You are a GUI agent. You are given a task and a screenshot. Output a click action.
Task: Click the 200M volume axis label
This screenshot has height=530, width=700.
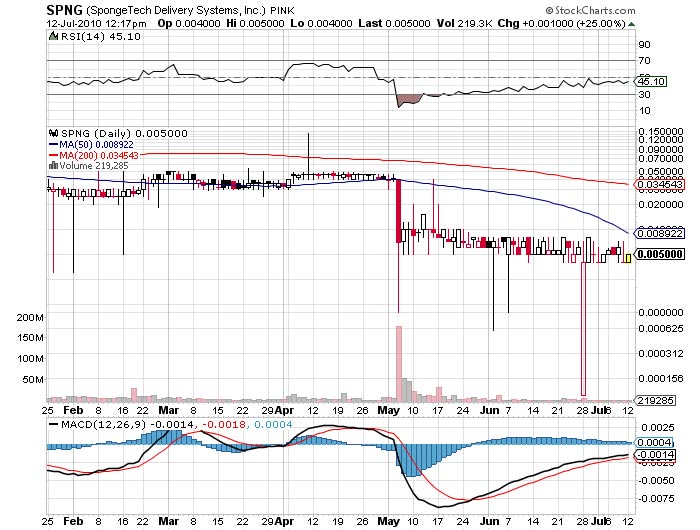[x=30, y=317]
